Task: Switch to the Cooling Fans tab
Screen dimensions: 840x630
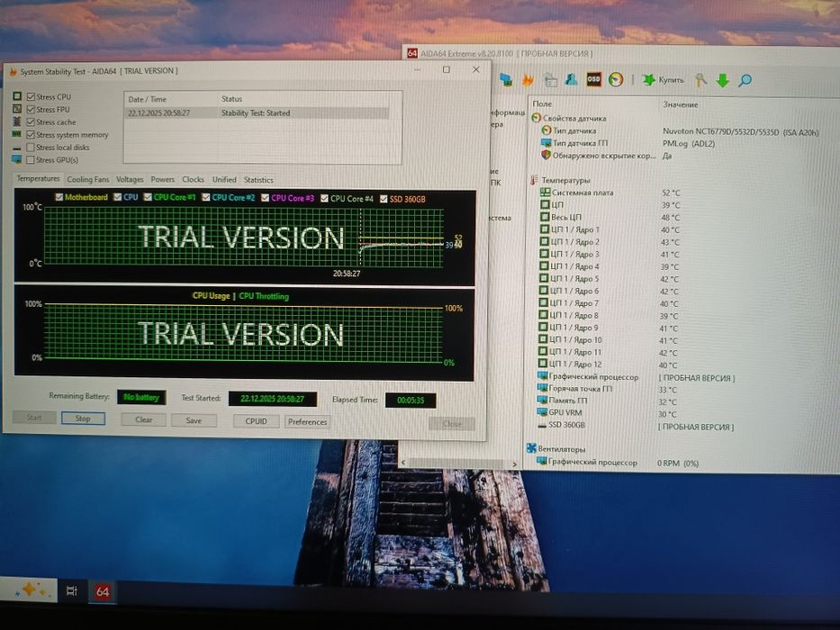Action: pyautogui.click(x=88, y=179)
